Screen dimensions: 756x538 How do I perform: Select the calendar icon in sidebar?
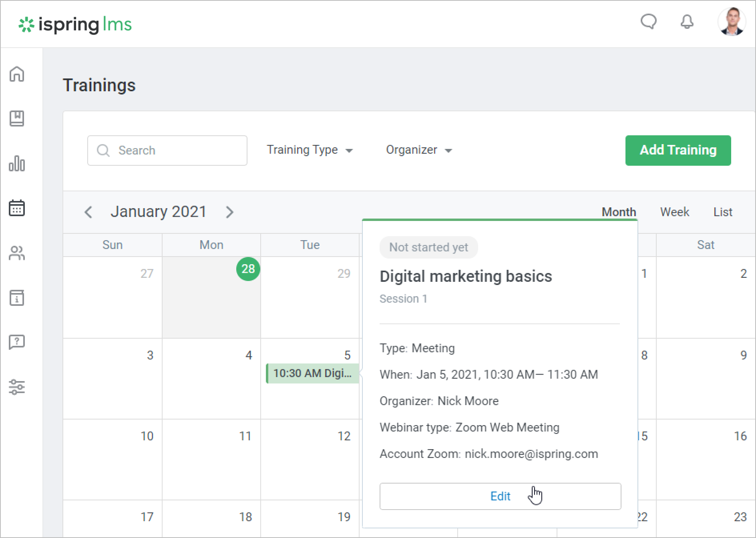click(17, 208)
